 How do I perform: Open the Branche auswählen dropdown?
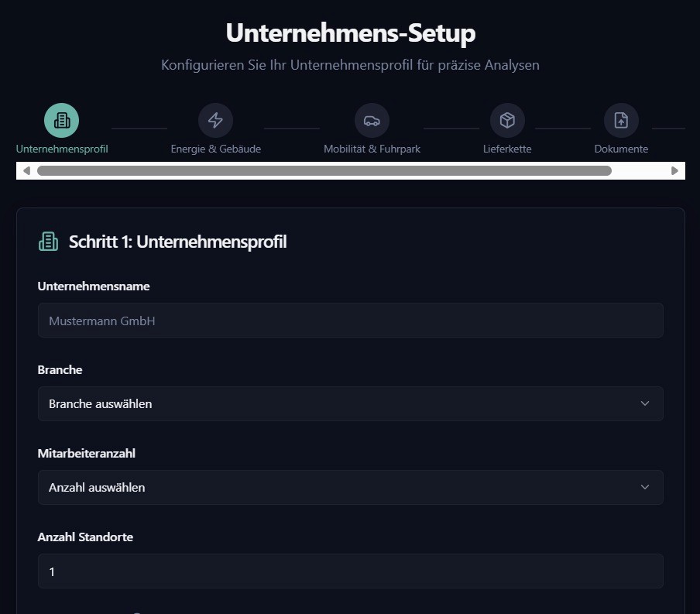tap(350, 403)
